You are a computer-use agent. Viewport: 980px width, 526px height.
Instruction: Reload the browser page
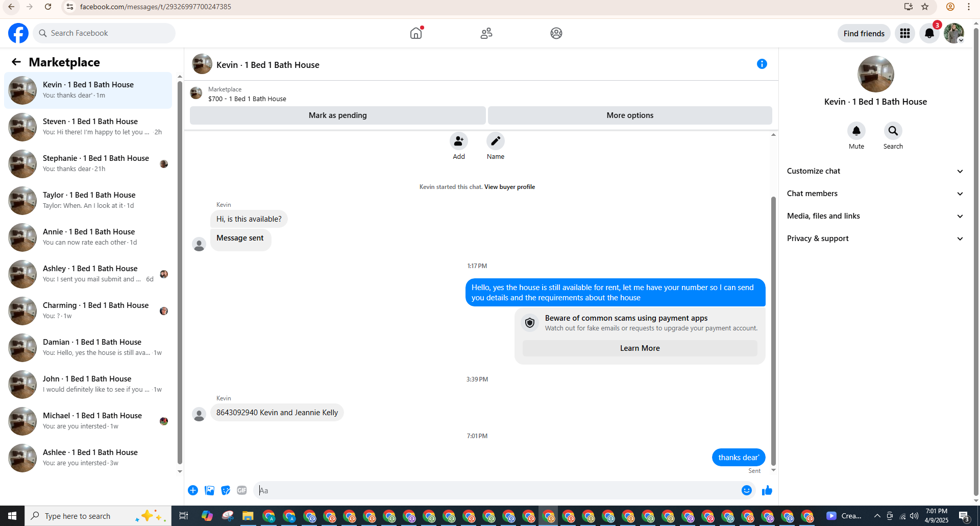(x=48, y=7)
